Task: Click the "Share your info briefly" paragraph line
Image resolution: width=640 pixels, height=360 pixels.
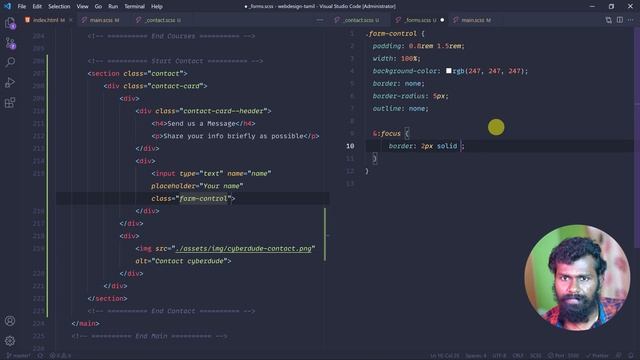Action: pos(236,136)
